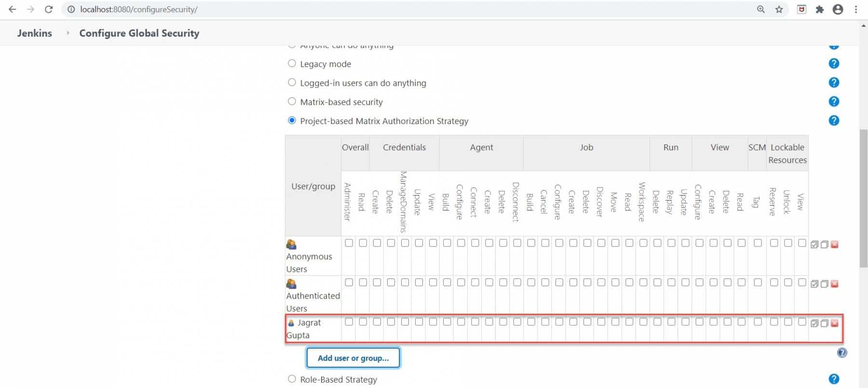This screenshot has width=868, height=388.
Task: Open help for Role-Based Strategy
Action: pyautogui.click(x=834, y=379)
